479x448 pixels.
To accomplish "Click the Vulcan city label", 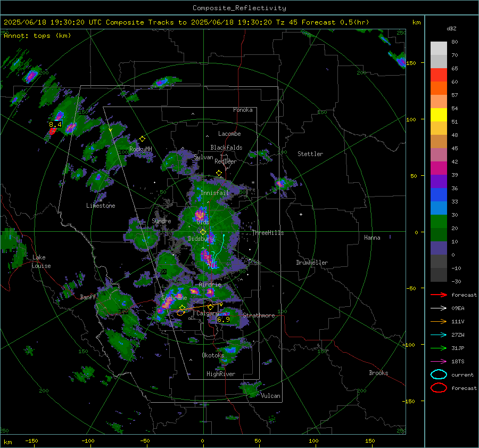I will (270, 396).
